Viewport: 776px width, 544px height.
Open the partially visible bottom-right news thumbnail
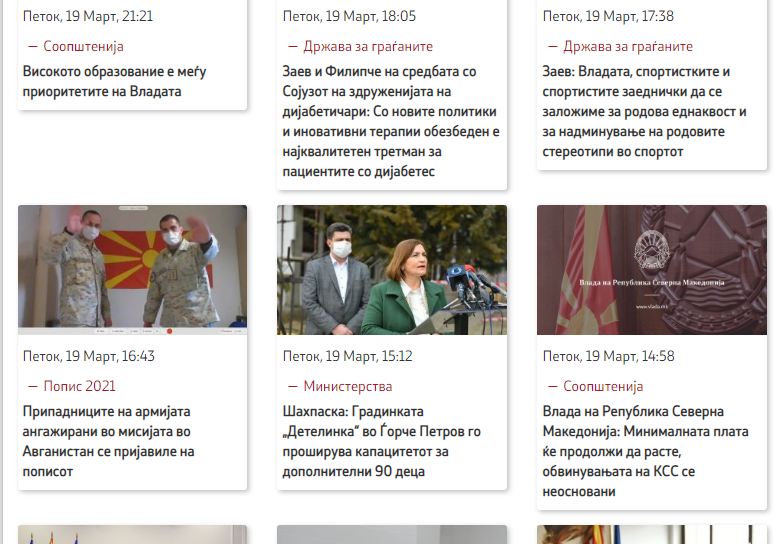pos(652,535)
